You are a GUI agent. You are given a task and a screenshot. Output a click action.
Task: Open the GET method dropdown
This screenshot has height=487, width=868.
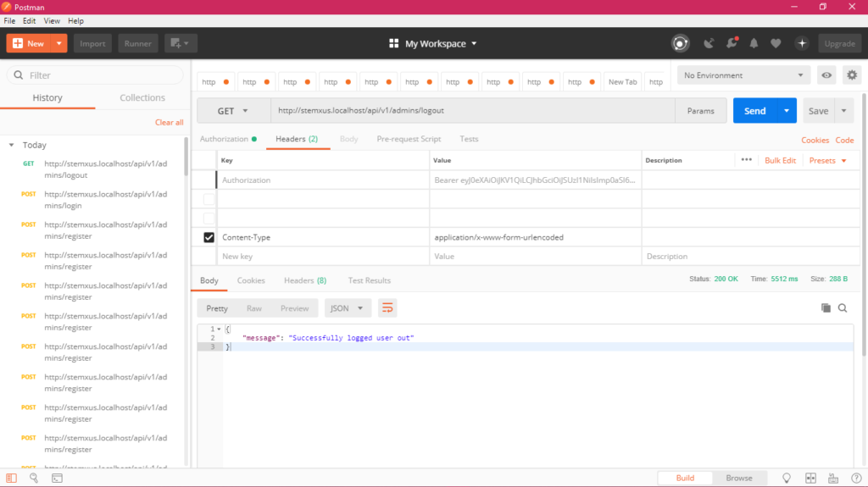click(233, 111)
